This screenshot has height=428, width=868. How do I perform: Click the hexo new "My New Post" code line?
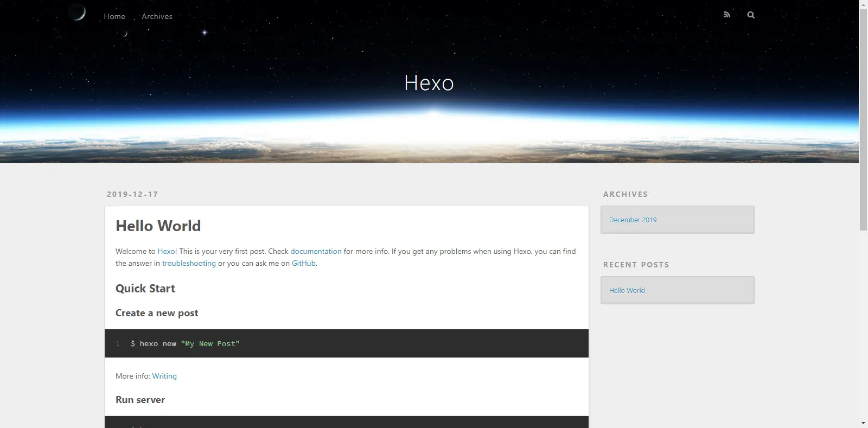pyautogui.click(x=185, y=343)
